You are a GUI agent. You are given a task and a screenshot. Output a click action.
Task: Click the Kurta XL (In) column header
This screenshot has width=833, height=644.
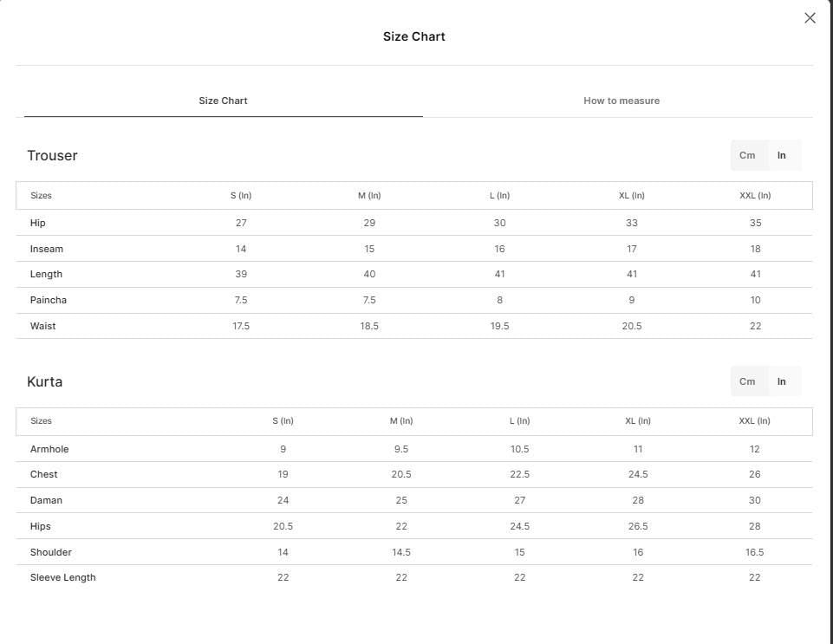click(x=637, y=421)
